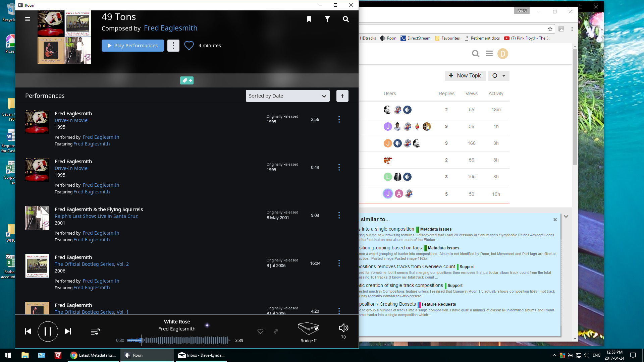
Task: Click the Bootleg Series Vol. 2 album thumbnail
Action: (37, 266)
